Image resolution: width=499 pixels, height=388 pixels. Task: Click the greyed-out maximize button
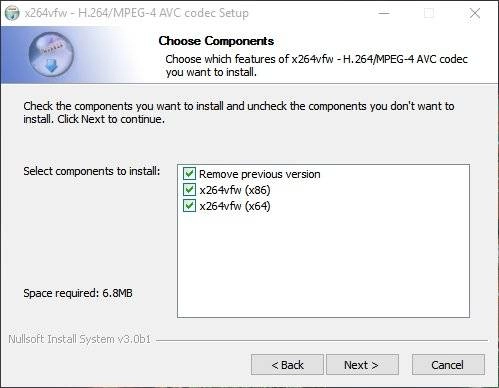point(429,13)
